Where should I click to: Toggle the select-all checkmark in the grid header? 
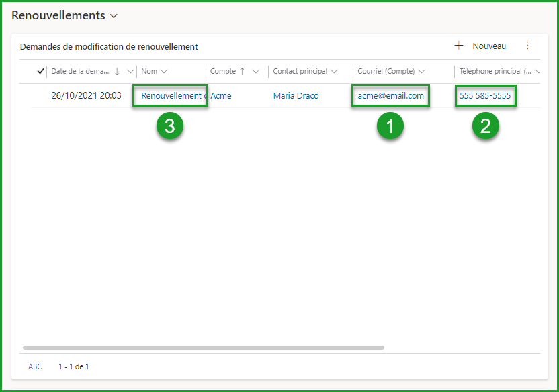pyautogui.click(x=40, y=71)
